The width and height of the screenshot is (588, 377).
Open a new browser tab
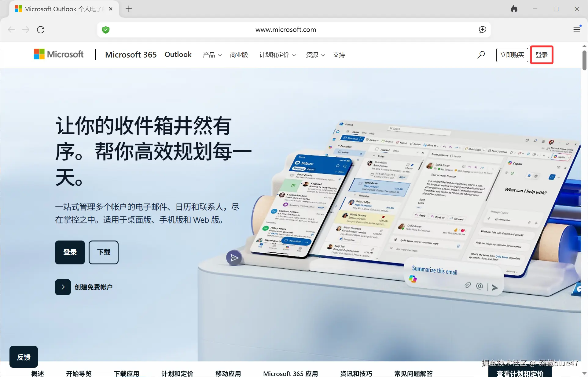(x=129, y=9)
